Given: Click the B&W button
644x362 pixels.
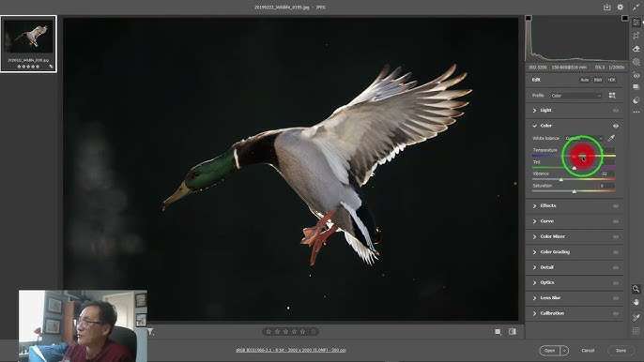Looking at the screenshot, I should point(598,80).
